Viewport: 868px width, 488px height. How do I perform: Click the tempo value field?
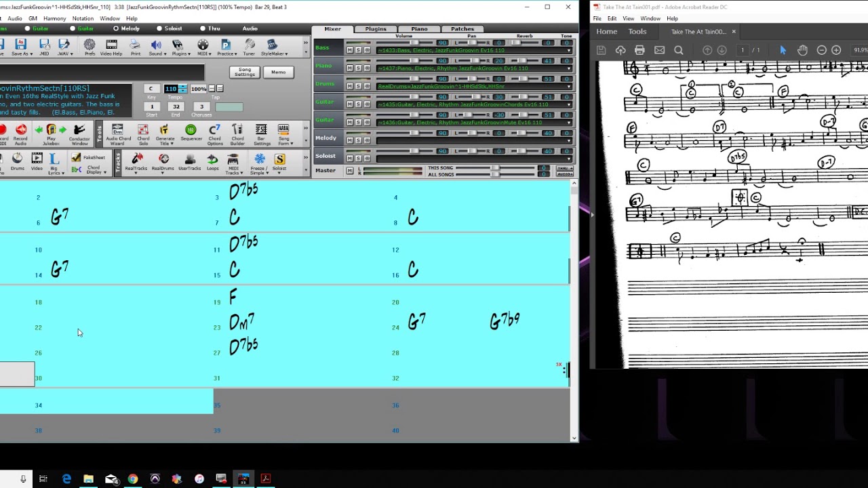click(x=170, y=89)
